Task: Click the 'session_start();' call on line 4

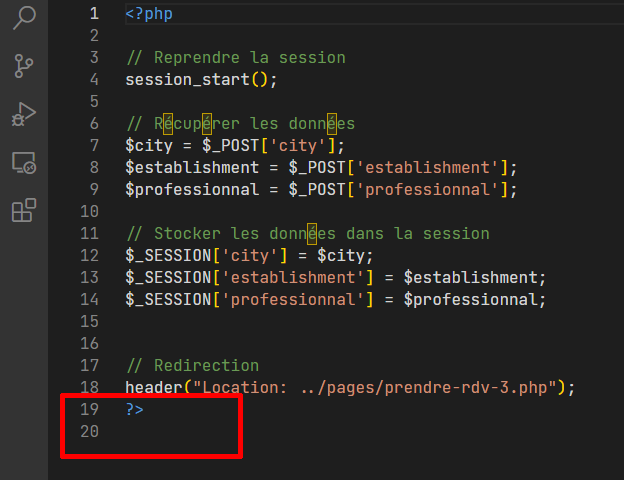Action: [x=201, y=80]
